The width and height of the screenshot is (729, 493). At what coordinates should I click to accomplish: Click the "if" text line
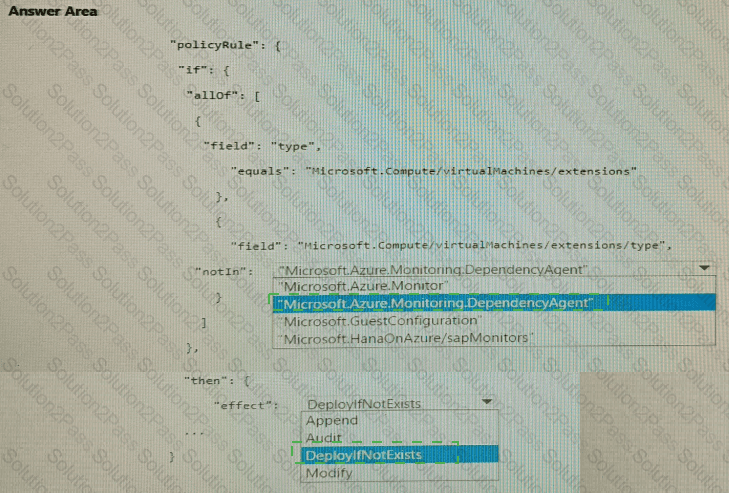click(x=204, y=71)
